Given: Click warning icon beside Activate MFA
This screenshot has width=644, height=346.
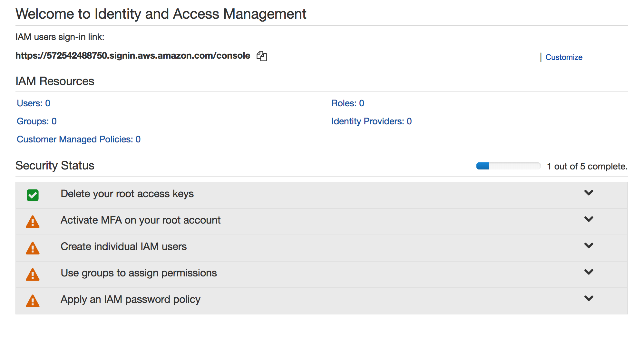Looking at the screenshot, I should coord(33,222).
